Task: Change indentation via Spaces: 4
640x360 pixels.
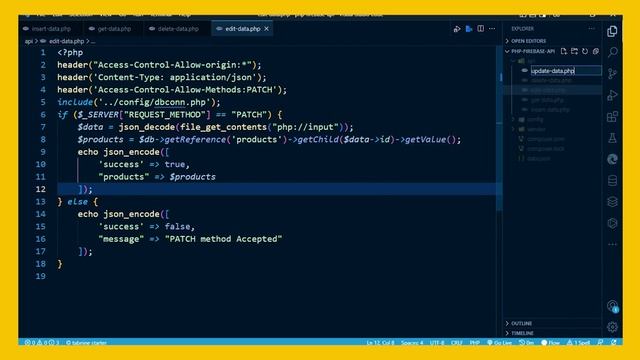Action: pyautogui.click(x=412, y=342)
